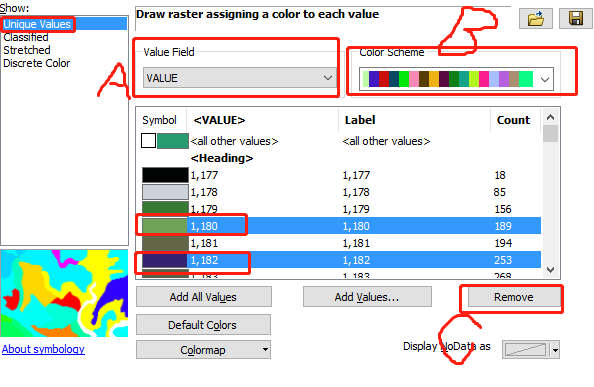The width and height of the screenshot is (594, 387).
Task: Click count cell 156
Action: pyautogui.click(x=503, y=209)
